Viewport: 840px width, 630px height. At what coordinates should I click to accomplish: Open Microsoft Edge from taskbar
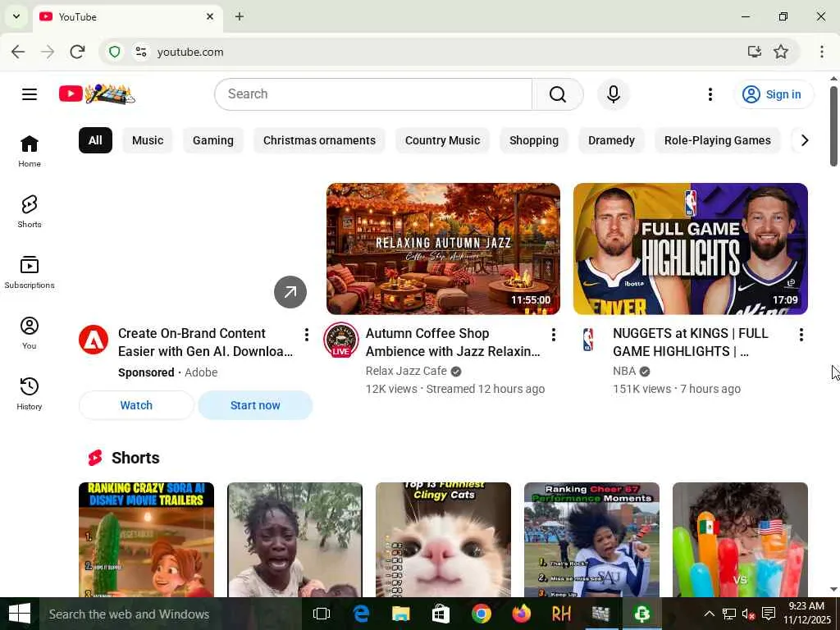(x=362, y=614)
